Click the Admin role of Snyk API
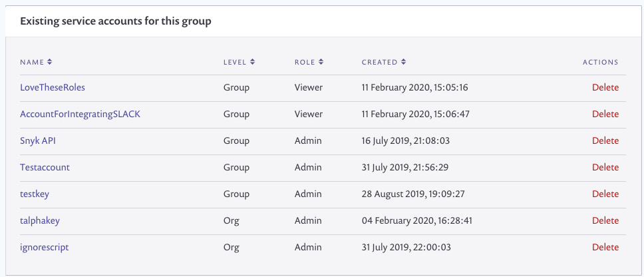 tap(308, 140)
